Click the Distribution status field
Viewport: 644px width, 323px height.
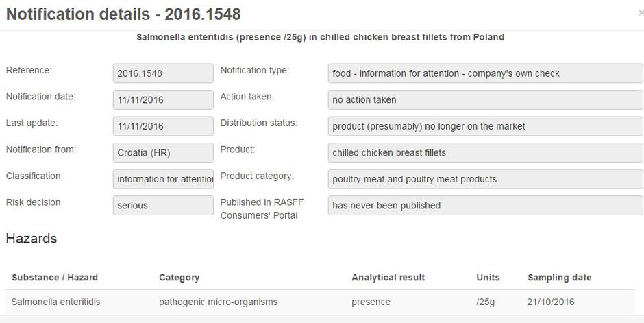(x=485, y=126)
